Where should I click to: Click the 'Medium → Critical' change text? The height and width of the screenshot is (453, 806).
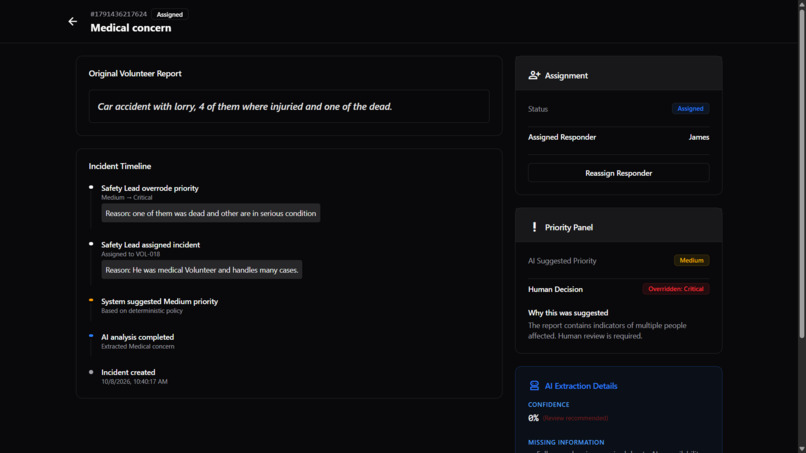click(126, 197)
